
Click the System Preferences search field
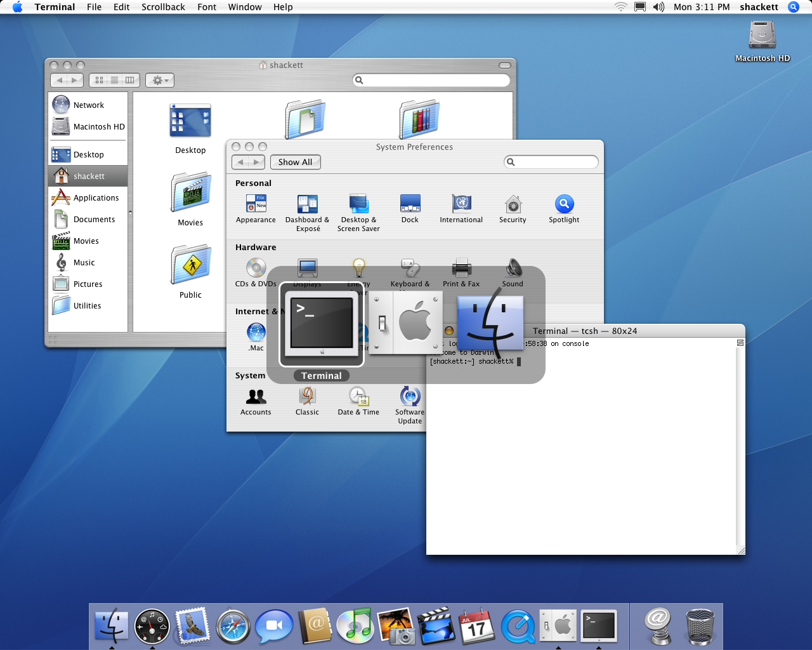(x=555, y=162)
